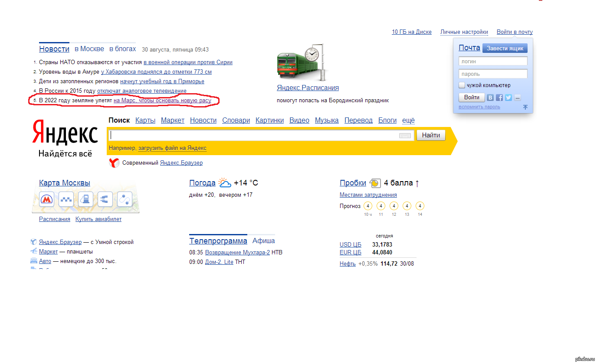Open the Маркет service tab

coord(173,120)
